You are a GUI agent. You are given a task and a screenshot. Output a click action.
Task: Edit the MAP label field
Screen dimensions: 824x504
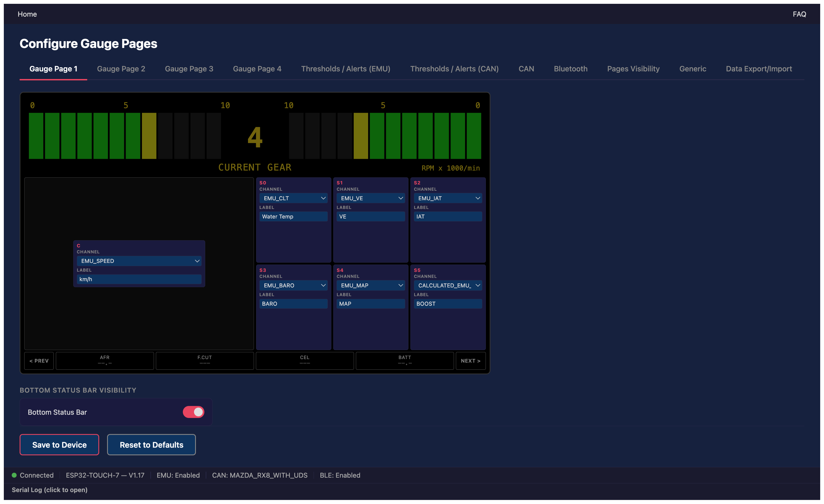tap(371, 303)
